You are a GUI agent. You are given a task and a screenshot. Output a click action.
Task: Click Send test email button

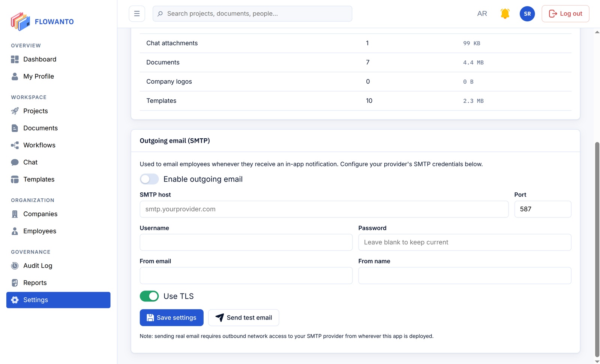pyautogui.click(x=244, y=318)
